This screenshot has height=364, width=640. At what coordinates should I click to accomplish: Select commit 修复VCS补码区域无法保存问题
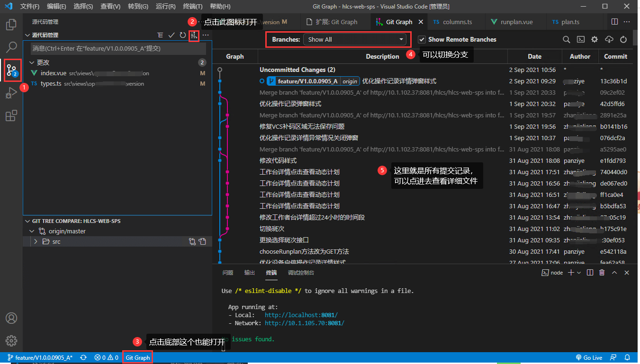(x=422, y=126)
